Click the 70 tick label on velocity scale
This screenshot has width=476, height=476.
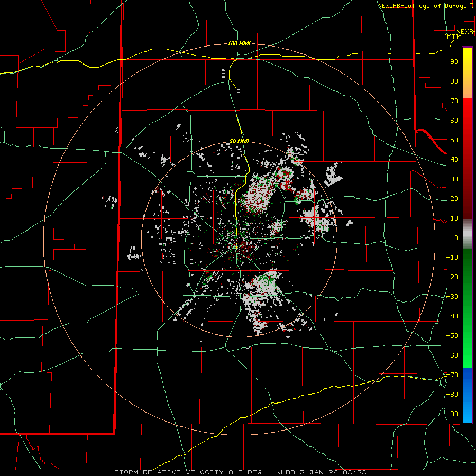(x=454, y=101)
